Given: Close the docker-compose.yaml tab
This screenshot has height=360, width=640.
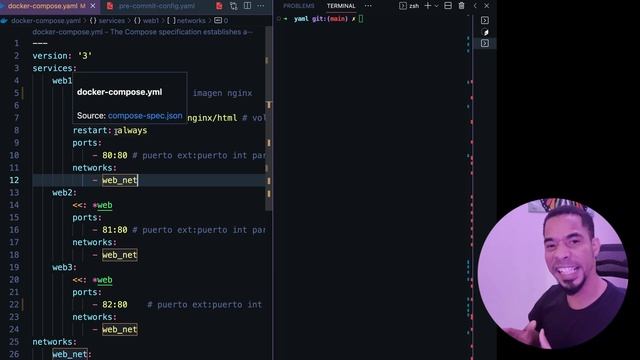Looking at the screenshot, I should tap(93, 6).
